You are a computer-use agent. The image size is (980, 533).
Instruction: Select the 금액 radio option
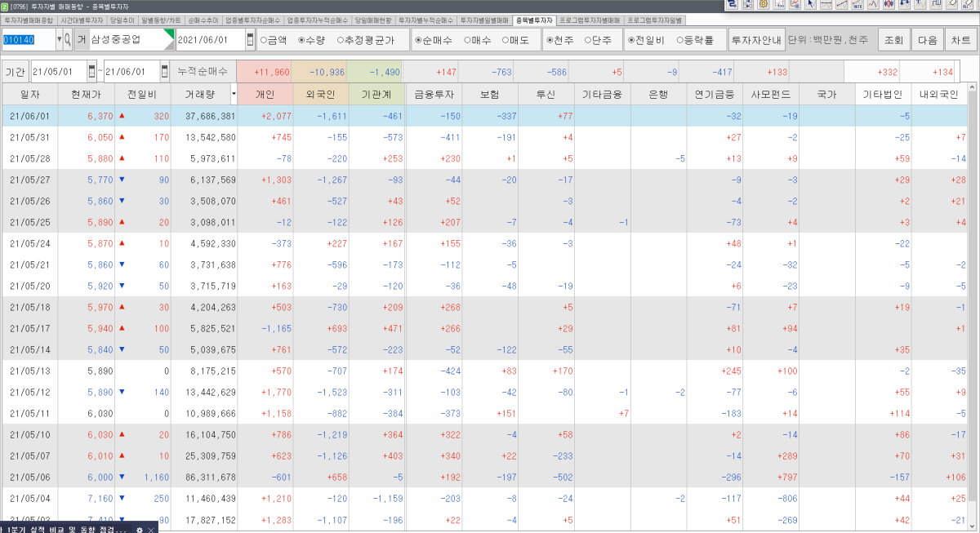[274, 39]
